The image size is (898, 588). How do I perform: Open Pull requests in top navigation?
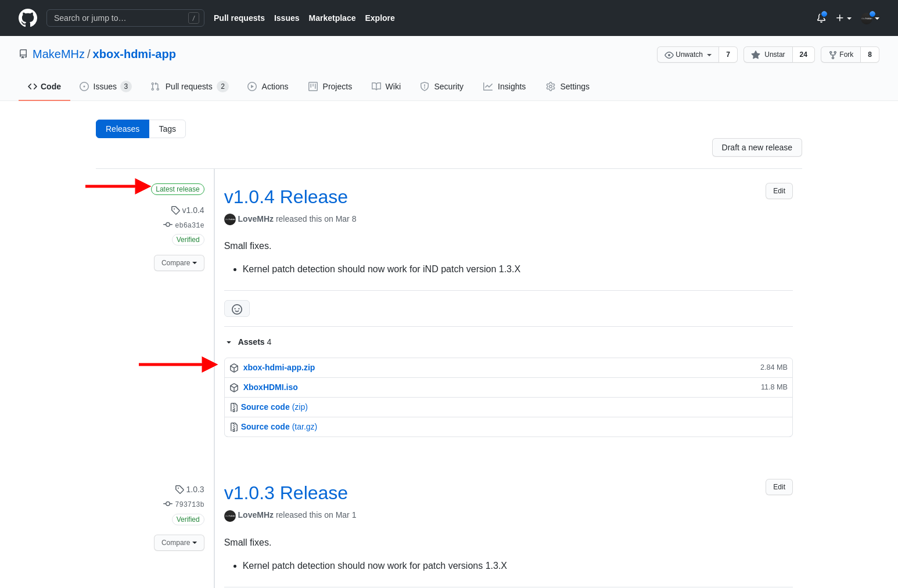coord(239,18)
